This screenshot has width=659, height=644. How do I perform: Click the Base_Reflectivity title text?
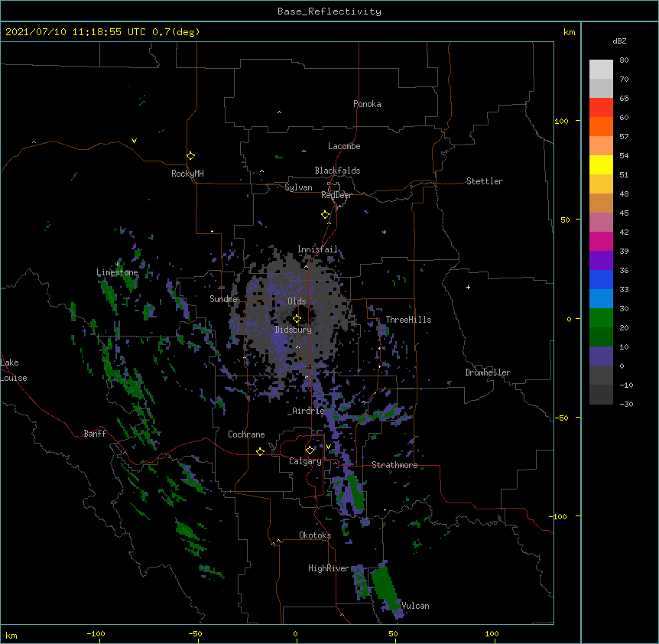pos(329,11)
